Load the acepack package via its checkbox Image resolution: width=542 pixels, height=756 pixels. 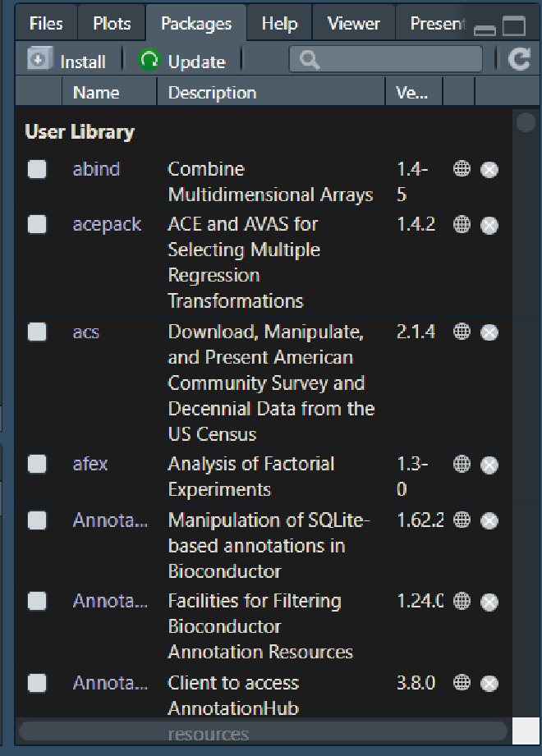(37, 224)
